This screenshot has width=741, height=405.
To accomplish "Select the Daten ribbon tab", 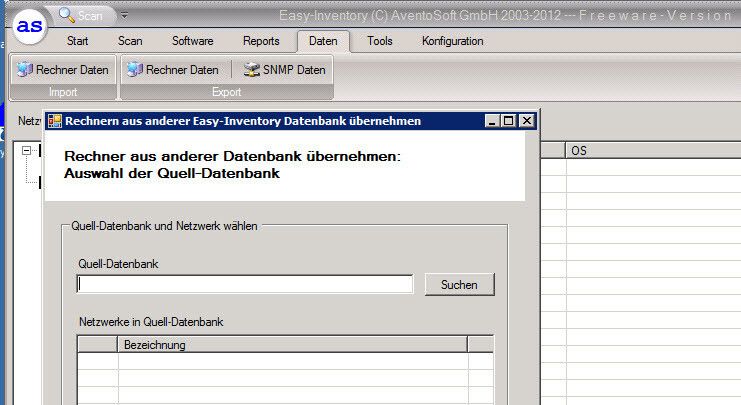I will [x=323, y=41].
